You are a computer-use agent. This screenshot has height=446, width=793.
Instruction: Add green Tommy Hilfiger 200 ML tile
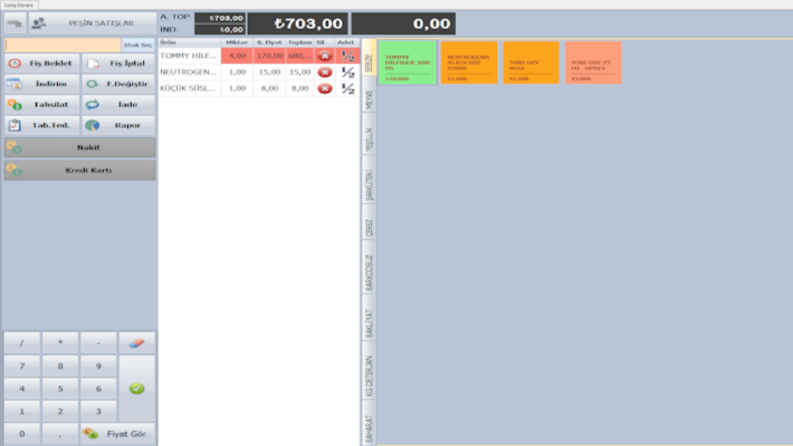[x=407, y=62]
